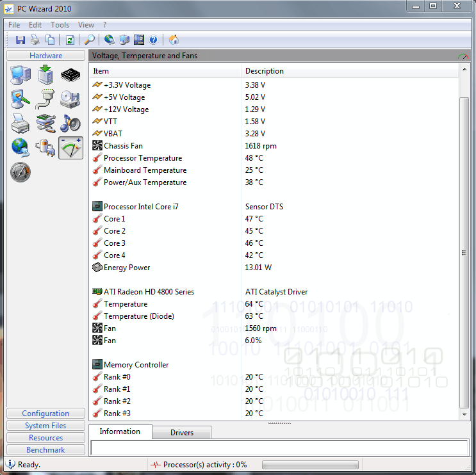Screen dimensions: 476x475
Task: Open the Processor chip icon
Action: click(70, 75)
